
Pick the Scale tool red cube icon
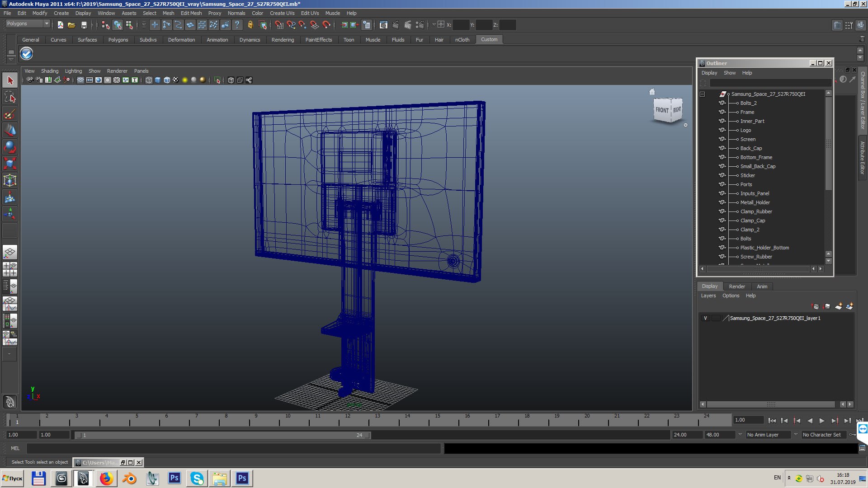coord(10,163)
